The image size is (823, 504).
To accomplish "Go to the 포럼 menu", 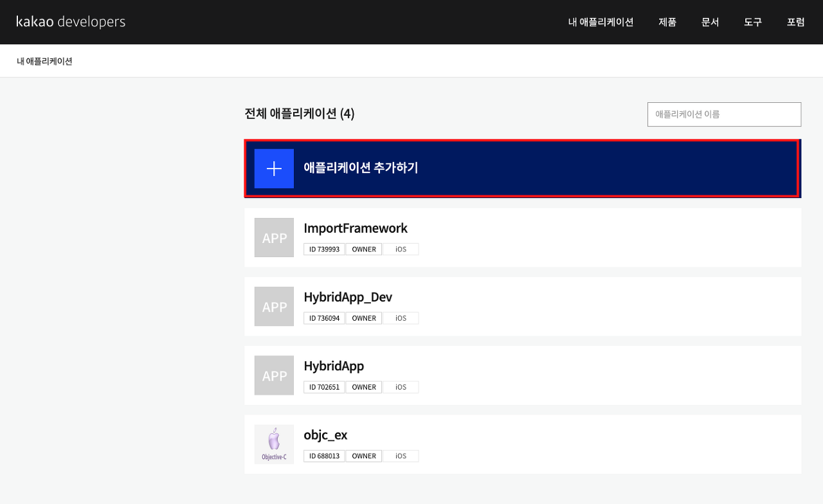I will tap(795, 22).
